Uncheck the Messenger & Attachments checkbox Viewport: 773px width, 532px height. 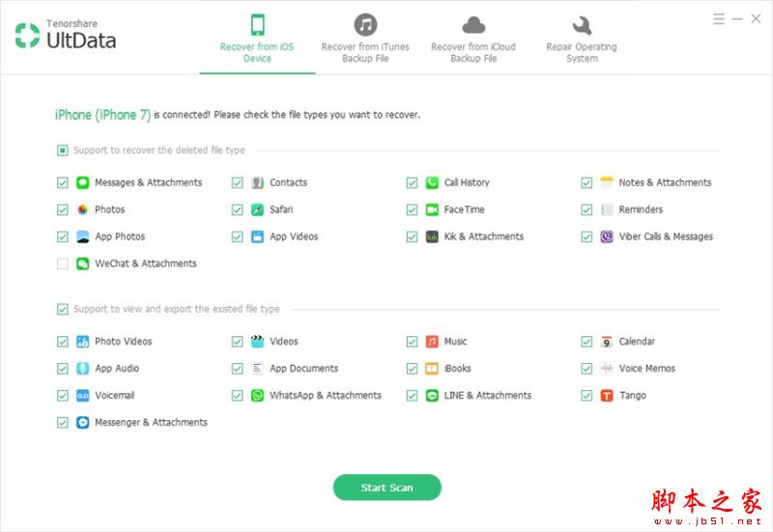click(63, 423)
